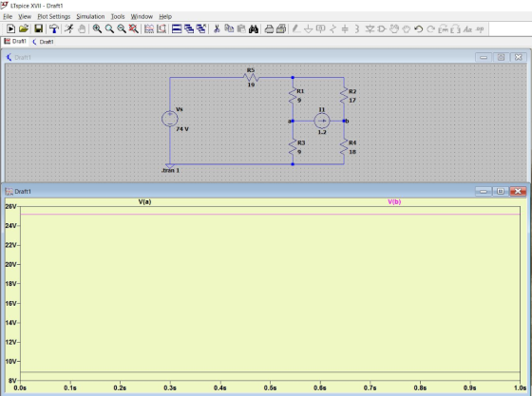Click the I1 current value '1.2'
Viewport: 532px width, 396px height.
click(x=322, y=132)
